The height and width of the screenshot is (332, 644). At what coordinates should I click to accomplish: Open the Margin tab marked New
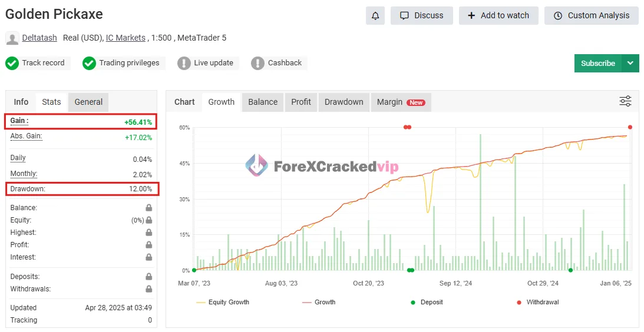[x=400, y=102]
